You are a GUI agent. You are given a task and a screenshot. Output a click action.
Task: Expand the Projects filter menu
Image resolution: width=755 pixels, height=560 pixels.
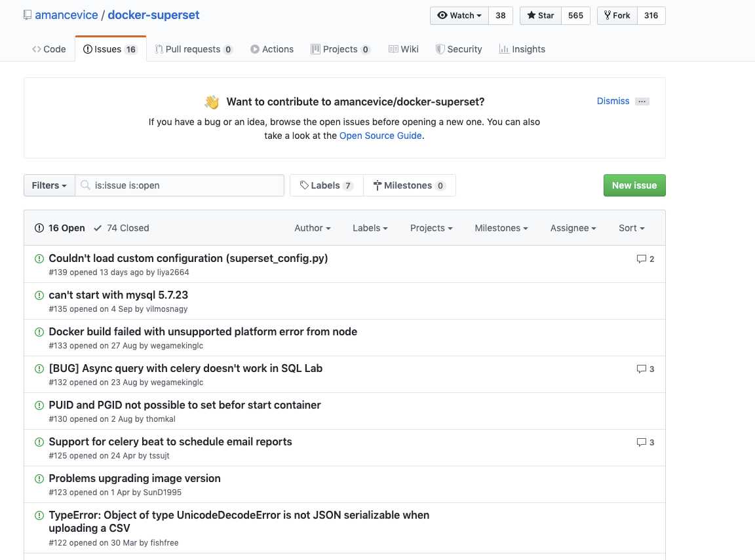[x=431, y=228]
